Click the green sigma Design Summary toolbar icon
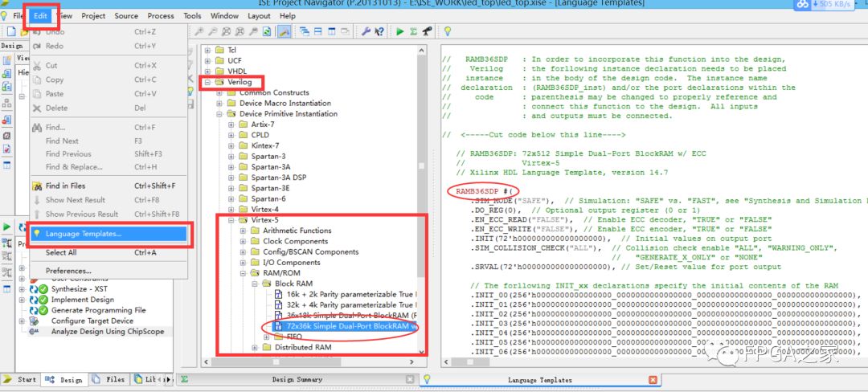The height and width of the screenshot is (392, 868). [x=414, y=31]
